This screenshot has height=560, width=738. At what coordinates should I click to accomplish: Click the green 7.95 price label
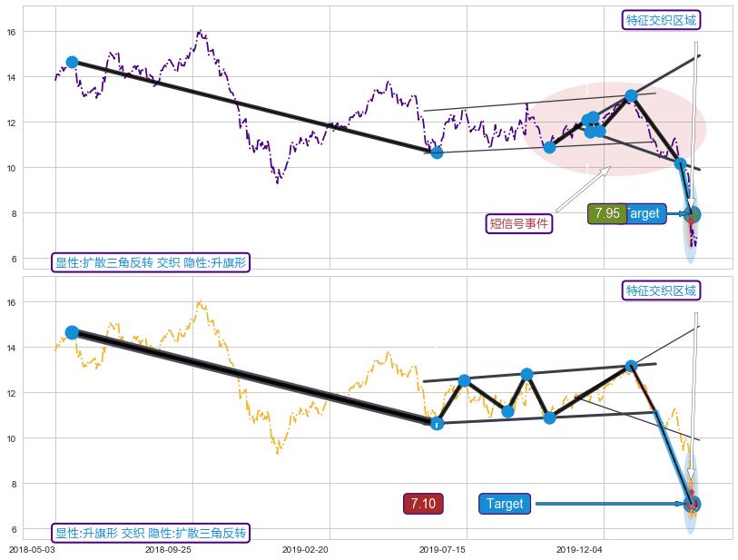point(606,214)
